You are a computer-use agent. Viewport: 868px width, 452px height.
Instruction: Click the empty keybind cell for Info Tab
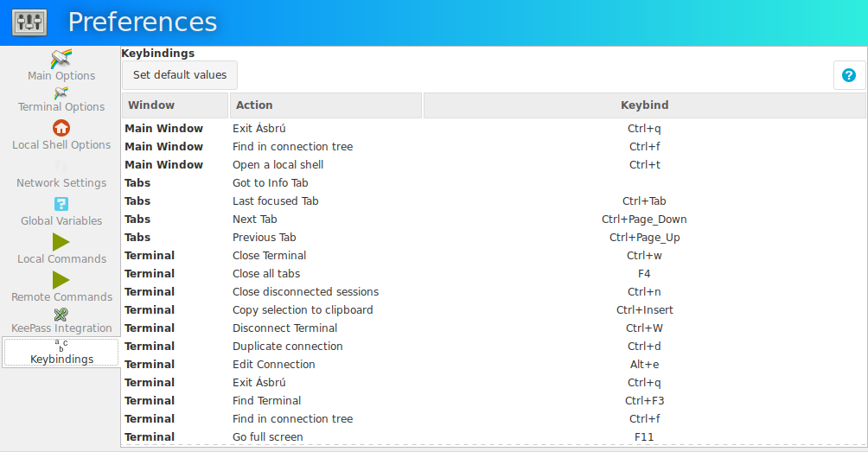pyautogui.click(x=644, y=183)
